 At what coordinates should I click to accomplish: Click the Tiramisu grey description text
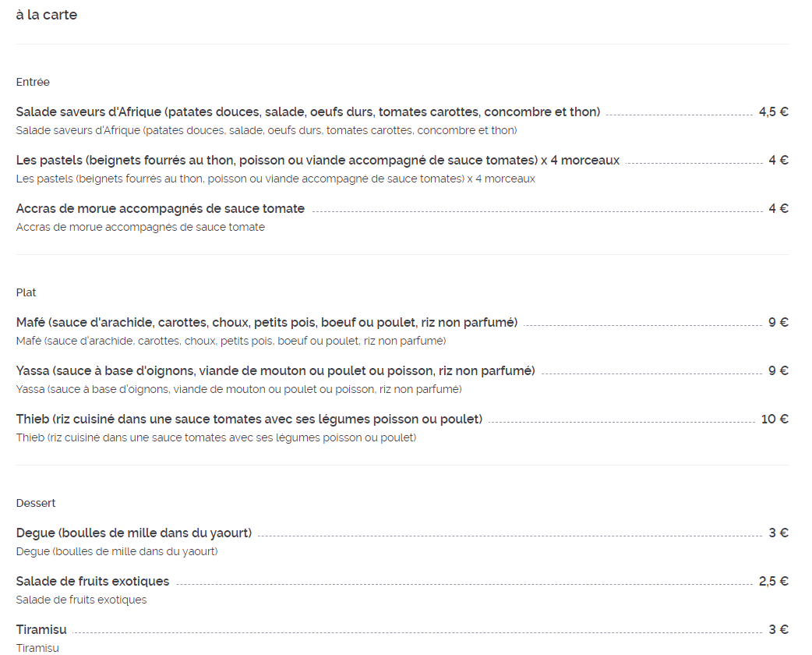tap(37, 648)
